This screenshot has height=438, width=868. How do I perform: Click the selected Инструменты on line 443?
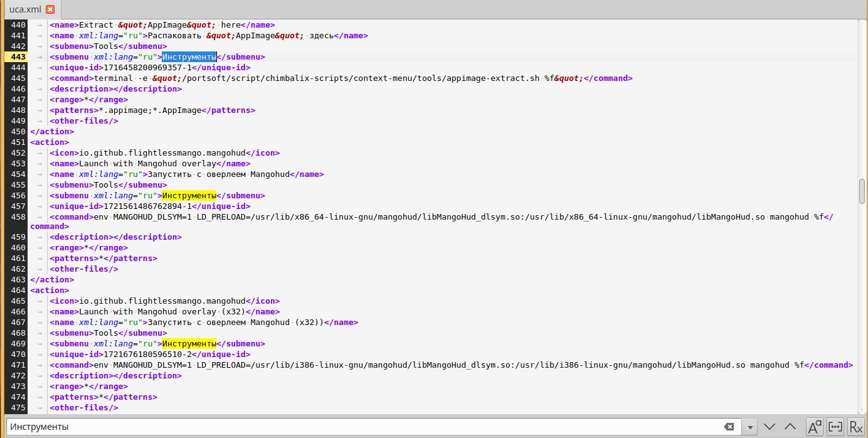click(x=189, y=57)
